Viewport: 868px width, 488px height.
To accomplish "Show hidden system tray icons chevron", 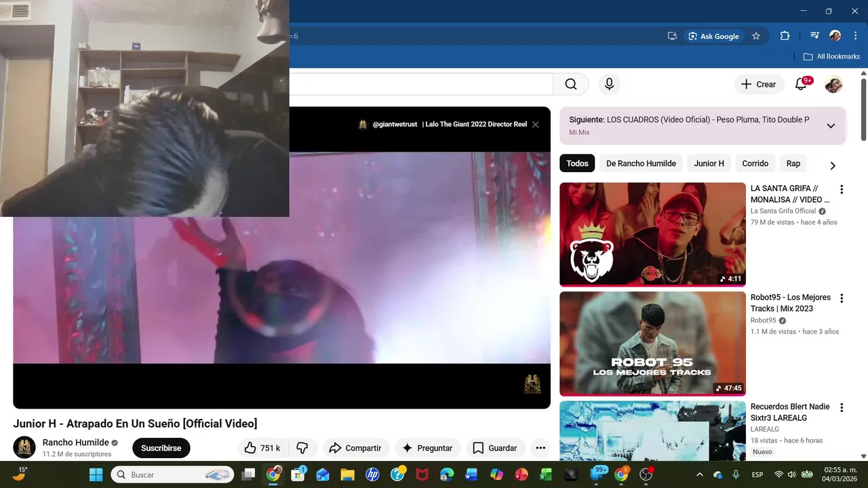I will [699, 474].
